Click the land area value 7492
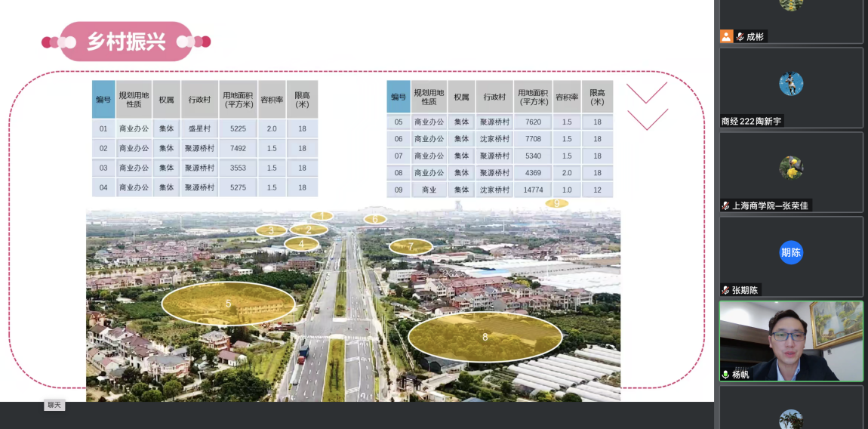The width and height of the screenshot is (868, 429). click(238, 149)
